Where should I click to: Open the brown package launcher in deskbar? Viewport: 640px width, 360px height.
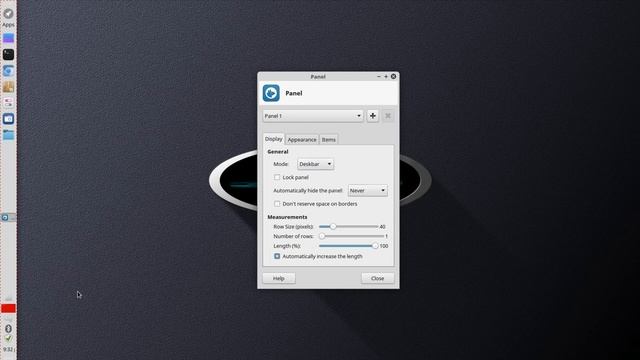click(8, 87)
